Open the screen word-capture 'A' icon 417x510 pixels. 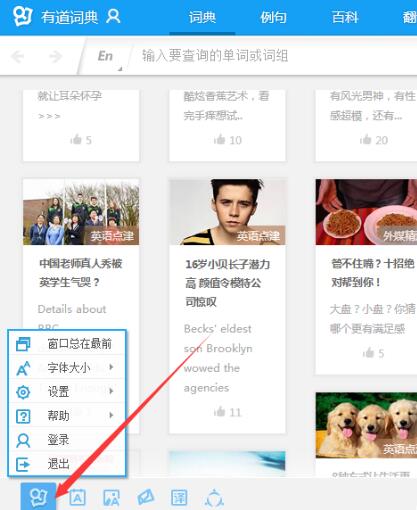(77, 498)
